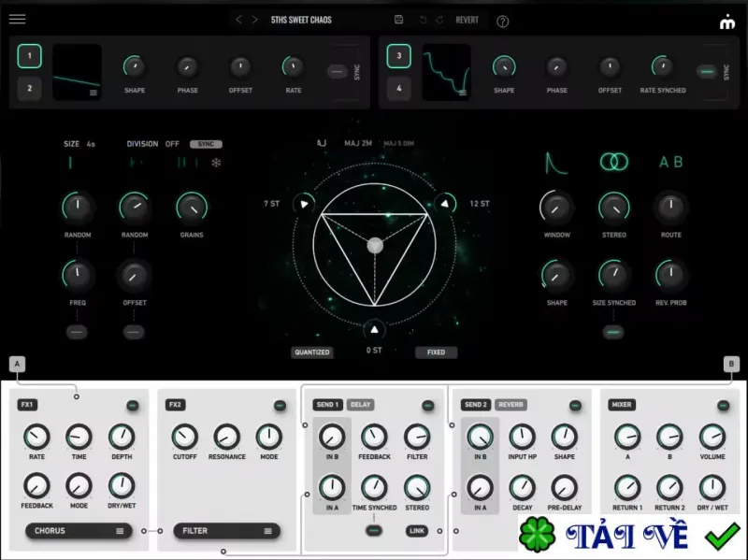Toggle LFO 3 sync switch

click(707, 72)
